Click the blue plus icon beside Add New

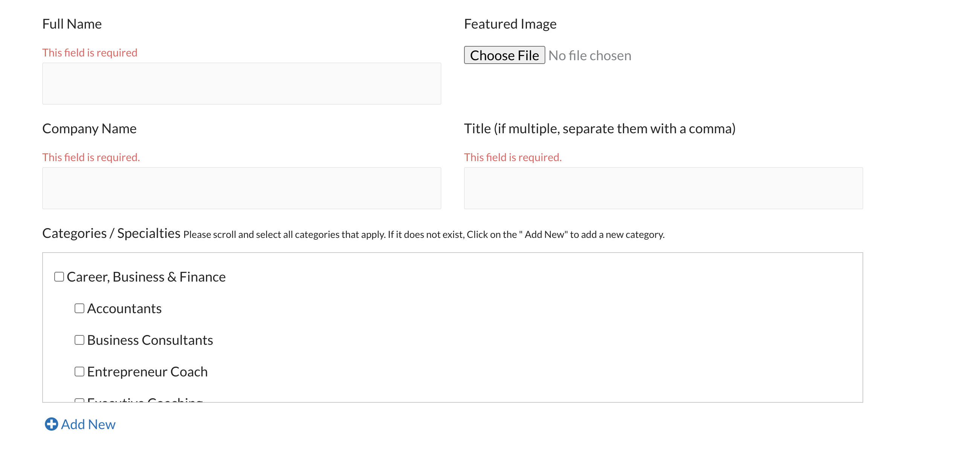click(51, 424)
